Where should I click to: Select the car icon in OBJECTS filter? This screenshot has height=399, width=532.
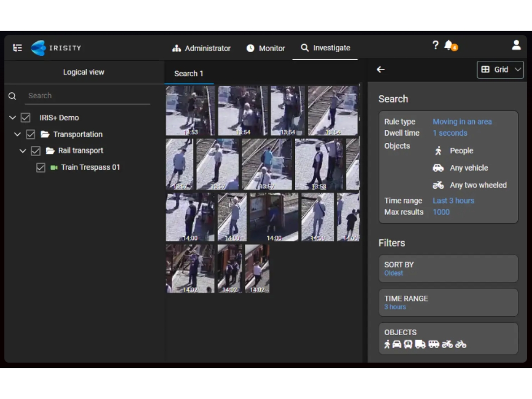397,344
